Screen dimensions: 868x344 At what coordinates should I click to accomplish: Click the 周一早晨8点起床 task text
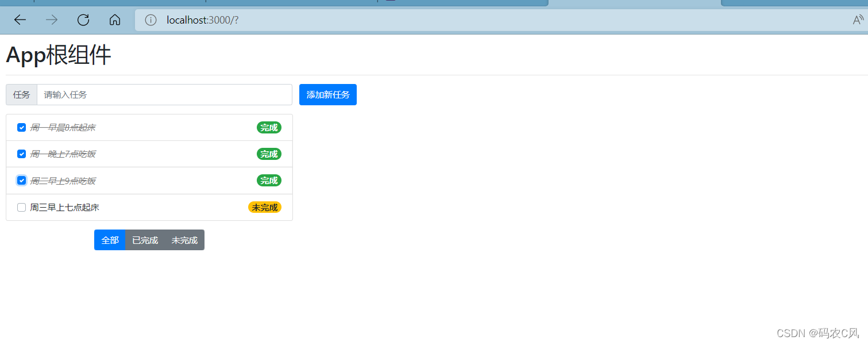click(63, 128)
